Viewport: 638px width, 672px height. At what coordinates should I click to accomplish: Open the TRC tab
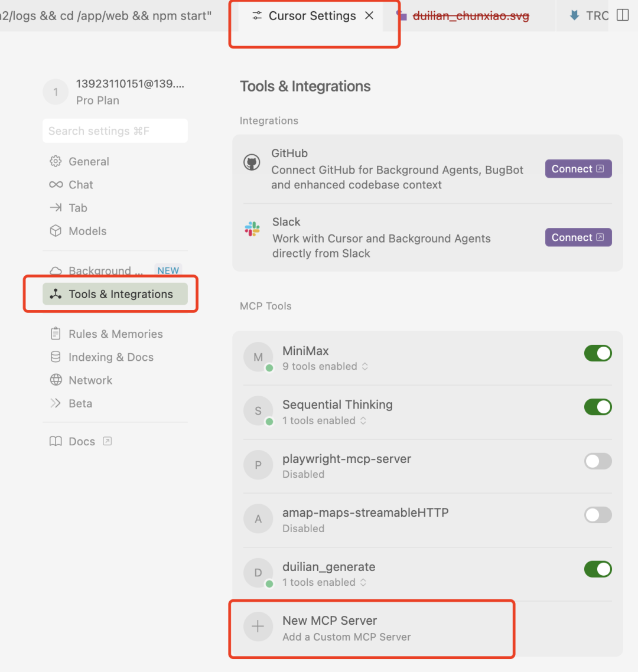coord(588,16)
